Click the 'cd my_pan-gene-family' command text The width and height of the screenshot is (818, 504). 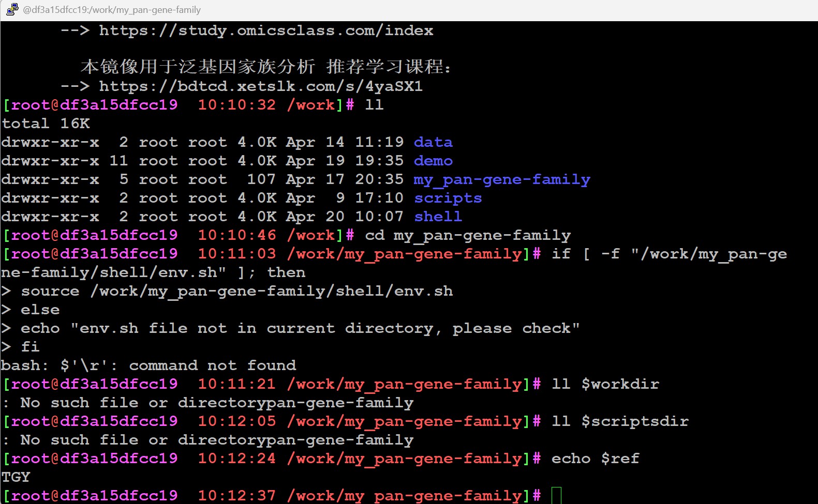tap(468, 235)
